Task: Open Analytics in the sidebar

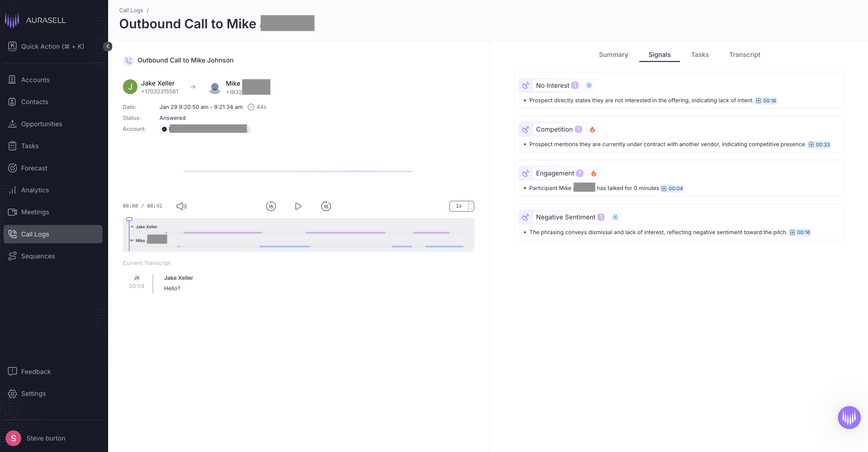Action: [x=35, y=190]
